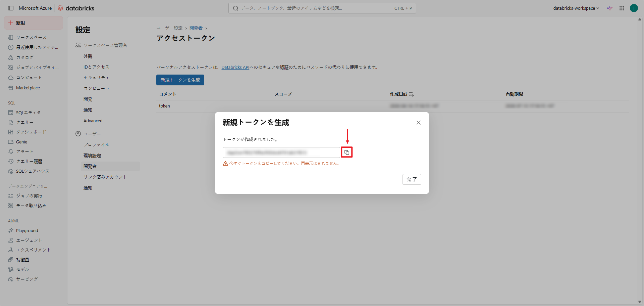Close the new token dialog

418,123
